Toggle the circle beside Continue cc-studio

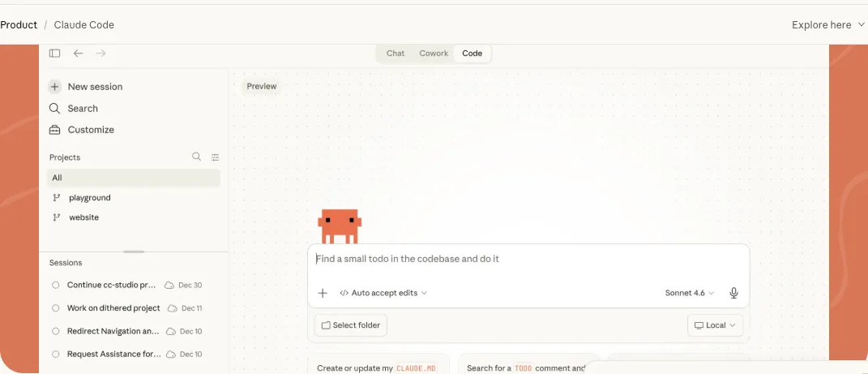point(55,286)
